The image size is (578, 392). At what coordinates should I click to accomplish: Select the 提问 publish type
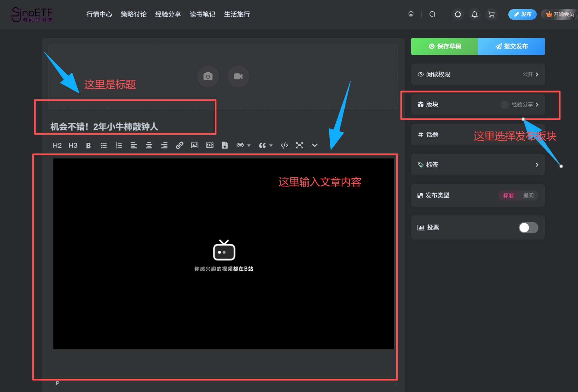tap(529, 196)
